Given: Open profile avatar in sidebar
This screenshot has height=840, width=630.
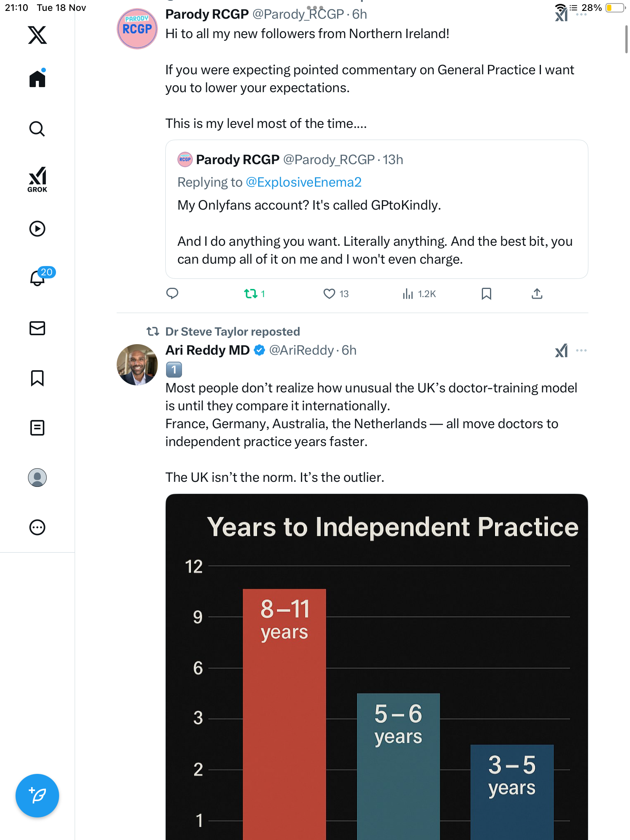Looking at the screenshot, I should point(37,478).
